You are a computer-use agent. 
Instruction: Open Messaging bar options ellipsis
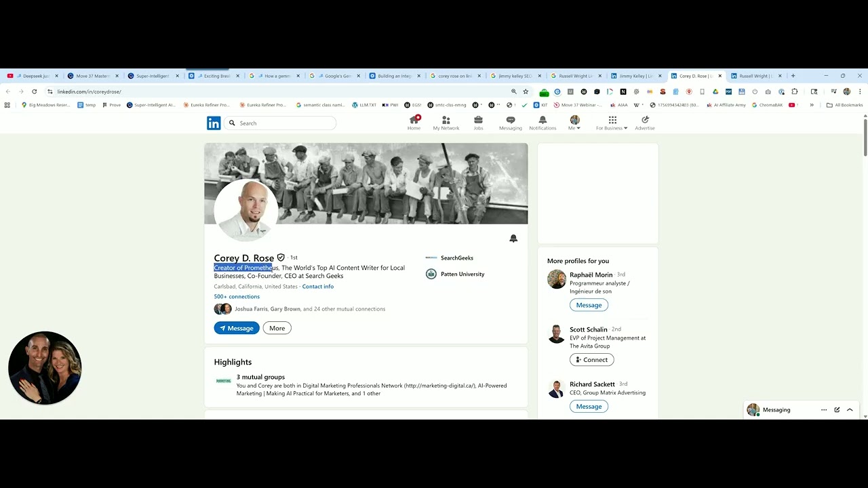pos(824,410)
